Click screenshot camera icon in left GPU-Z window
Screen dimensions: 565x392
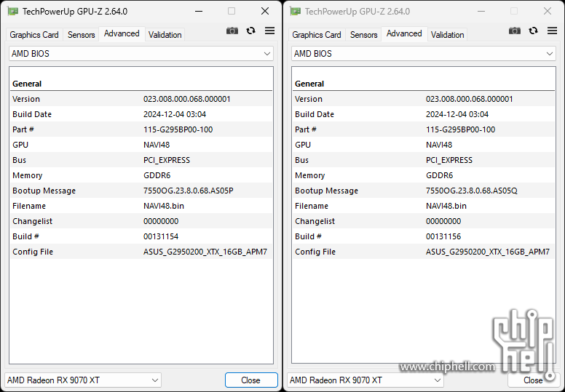232,31
